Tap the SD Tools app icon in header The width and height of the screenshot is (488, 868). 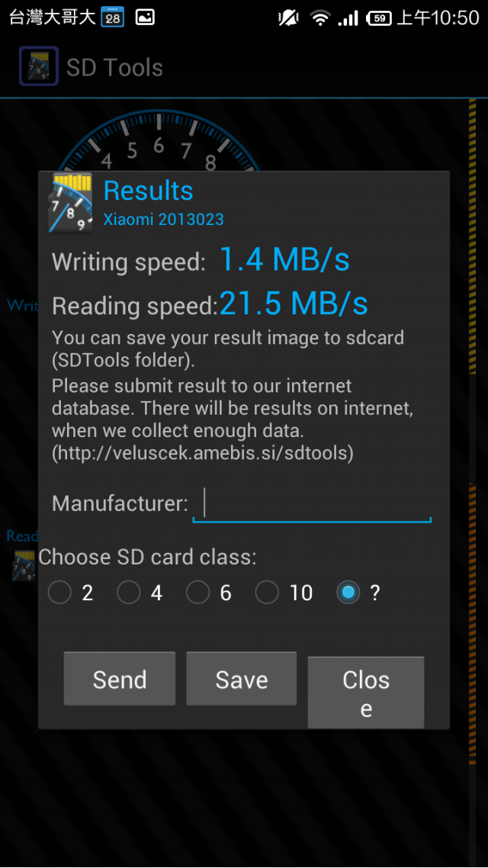(x=39, y=66)
